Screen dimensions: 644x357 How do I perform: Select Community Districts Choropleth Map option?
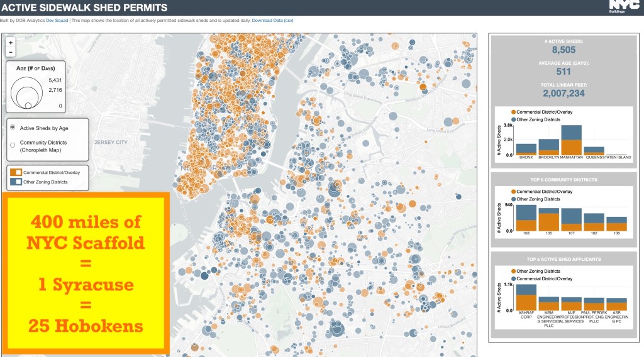click(14, 143)
